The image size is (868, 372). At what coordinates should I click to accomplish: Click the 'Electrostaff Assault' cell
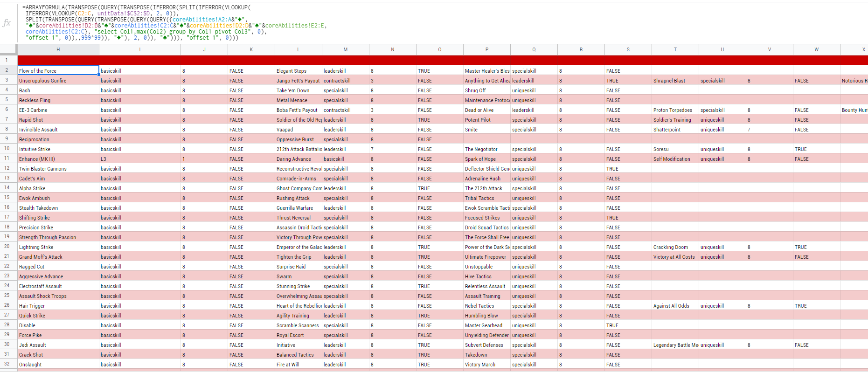pos(58,286)
